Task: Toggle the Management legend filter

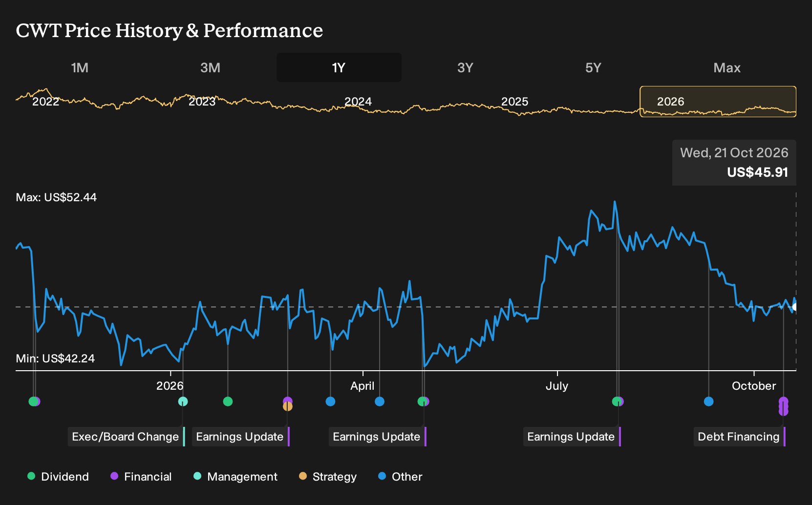Action: click(235, 477)
